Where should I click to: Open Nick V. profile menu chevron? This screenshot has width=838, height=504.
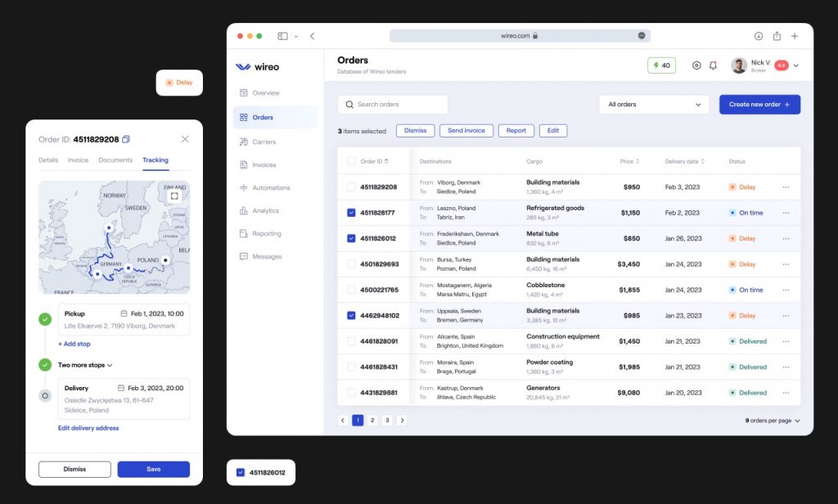pos(795,66)
